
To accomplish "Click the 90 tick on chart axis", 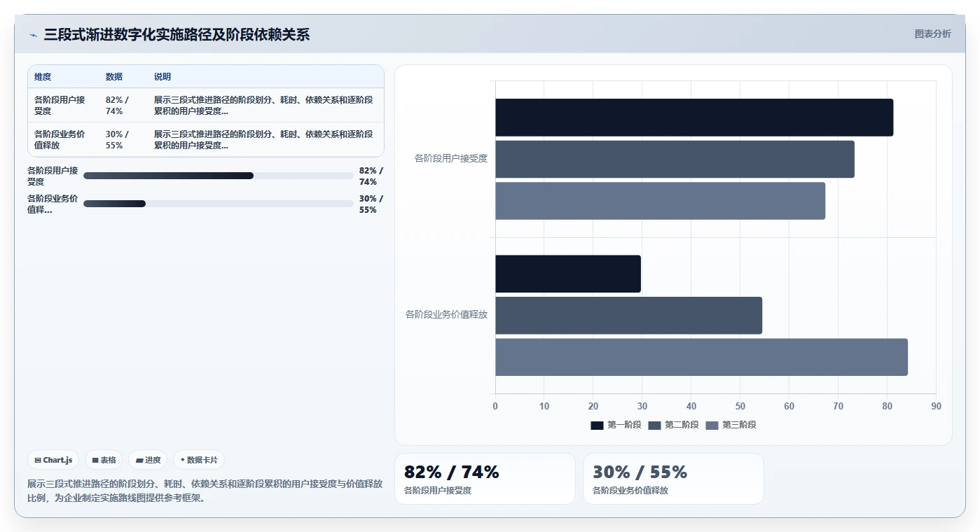I will click(x=936, y=407).
